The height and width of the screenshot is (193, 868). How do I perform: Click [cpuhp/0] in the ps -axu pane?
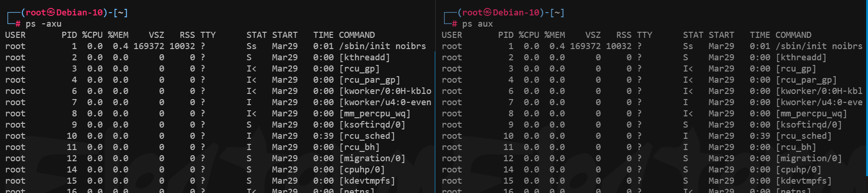(x=362, y=170)
